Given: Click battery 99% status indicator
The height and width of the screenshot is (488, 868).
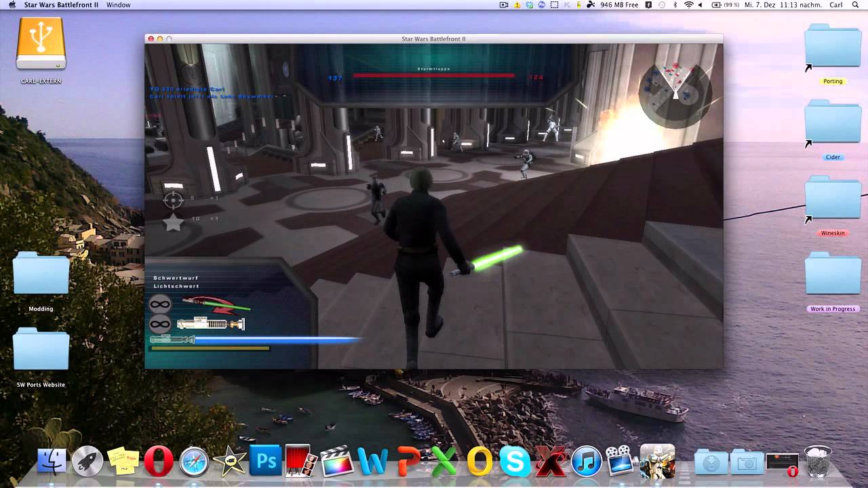Looking at the screenshot, I should (x=726, y=5).
